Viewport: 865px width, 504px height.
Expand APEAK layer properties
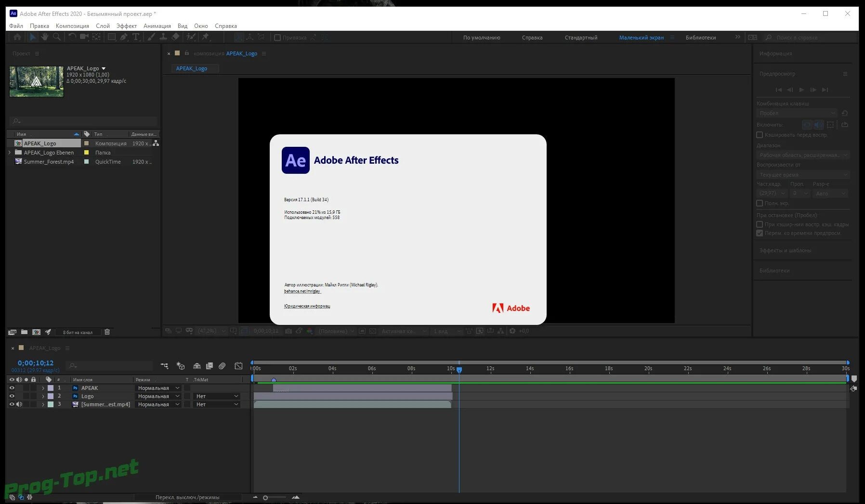coord(43,388)
